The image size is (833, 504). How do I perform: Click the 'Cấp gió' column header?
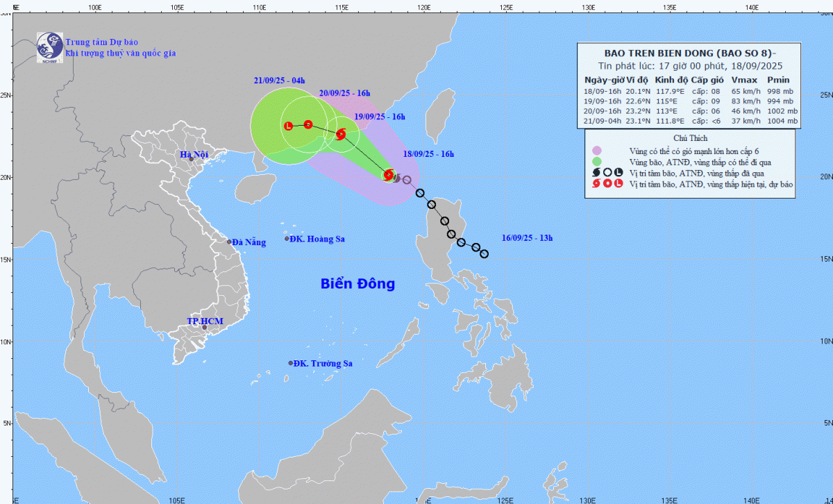click(707, 80)
